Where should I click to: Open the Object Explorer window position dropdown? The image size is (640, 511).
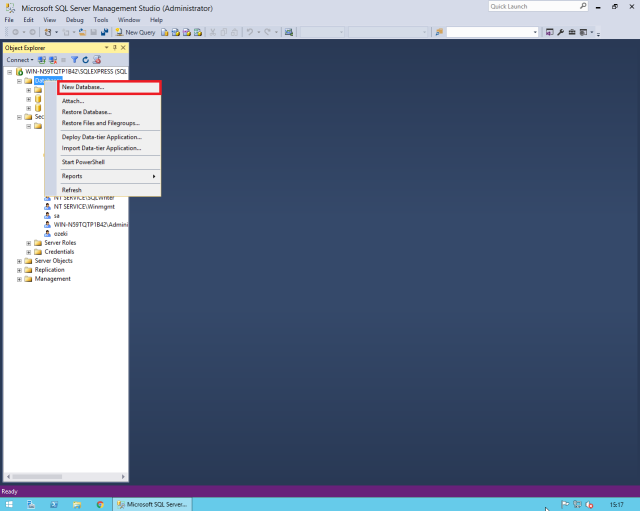(x=107, y=48)
